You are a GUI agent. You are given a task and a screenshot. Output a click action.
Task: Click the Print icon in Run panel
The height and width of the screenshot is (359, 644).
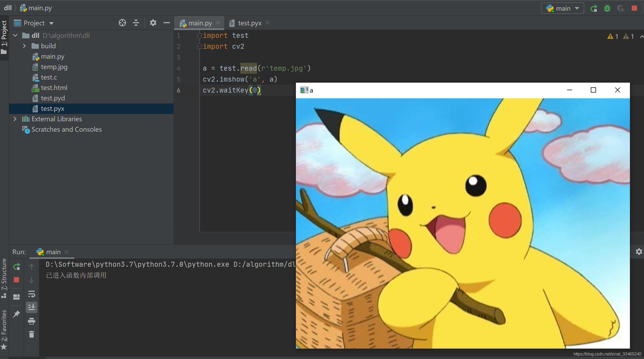32,321
